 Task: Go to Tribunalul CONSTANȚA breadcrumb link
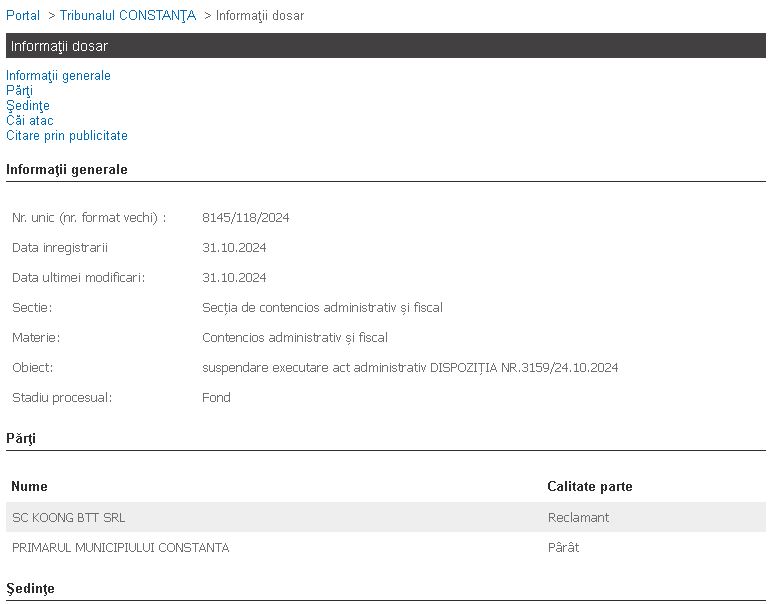(128, 15)
